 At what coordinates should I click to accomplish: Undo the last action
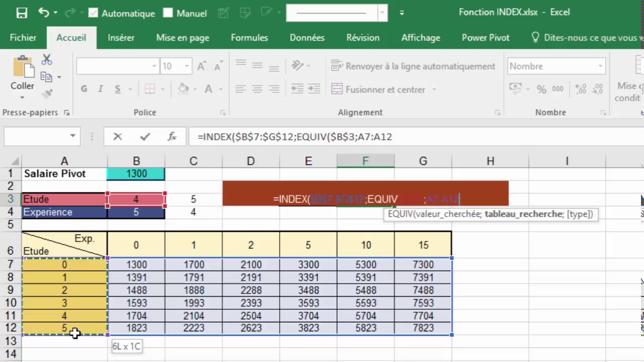point(44,13)
